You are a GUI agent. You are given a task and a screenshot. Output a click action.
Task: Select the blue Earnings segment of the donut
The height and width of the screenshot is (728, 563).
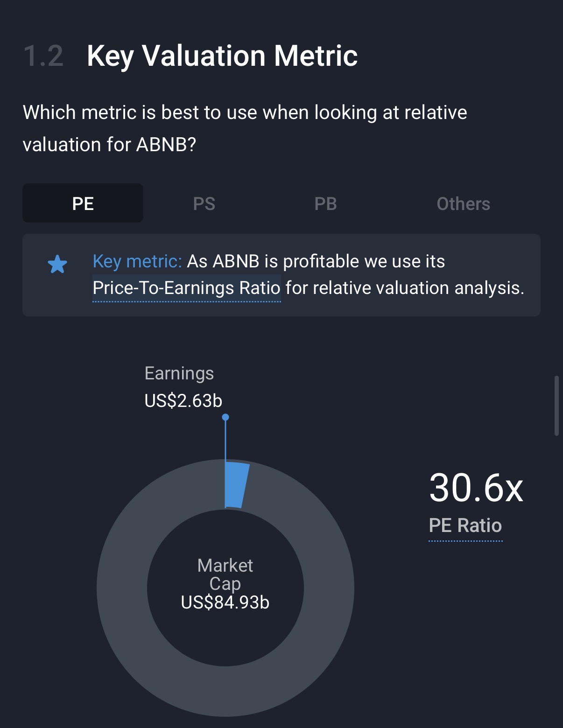tap(236, 484)
